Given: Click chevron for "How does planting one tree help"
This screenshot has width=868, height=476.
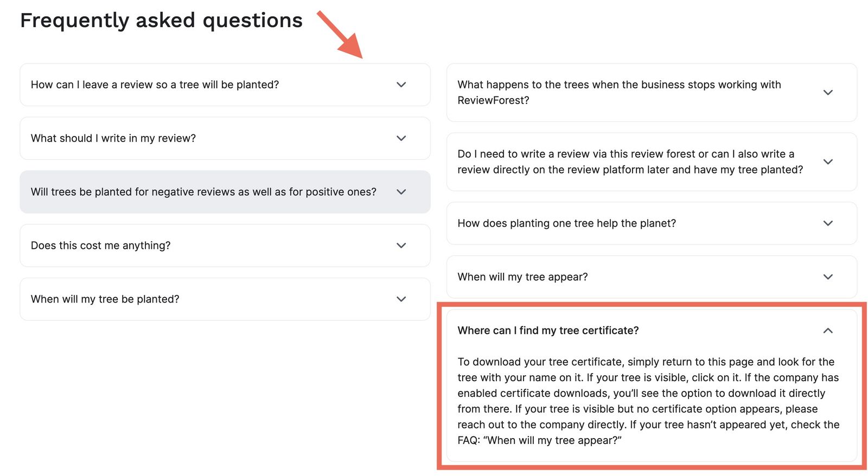Looking at the screenshot, I should coord(828,223).
